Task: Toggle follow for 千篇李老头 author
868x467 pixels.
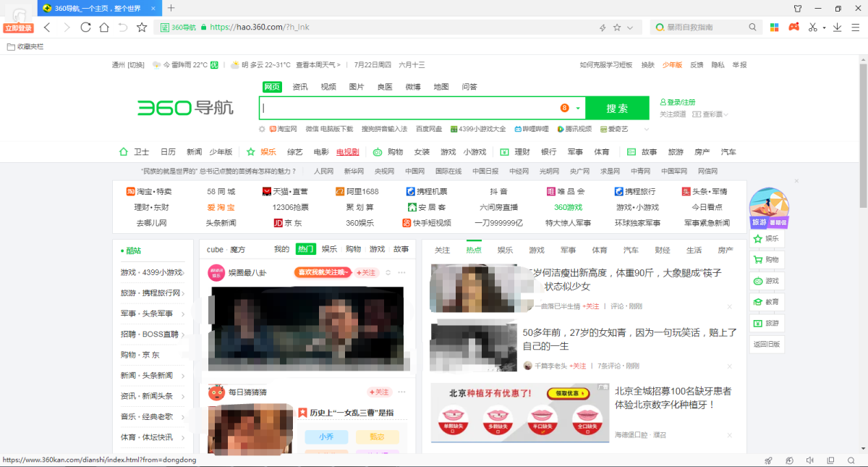Action: coord(577,366)
